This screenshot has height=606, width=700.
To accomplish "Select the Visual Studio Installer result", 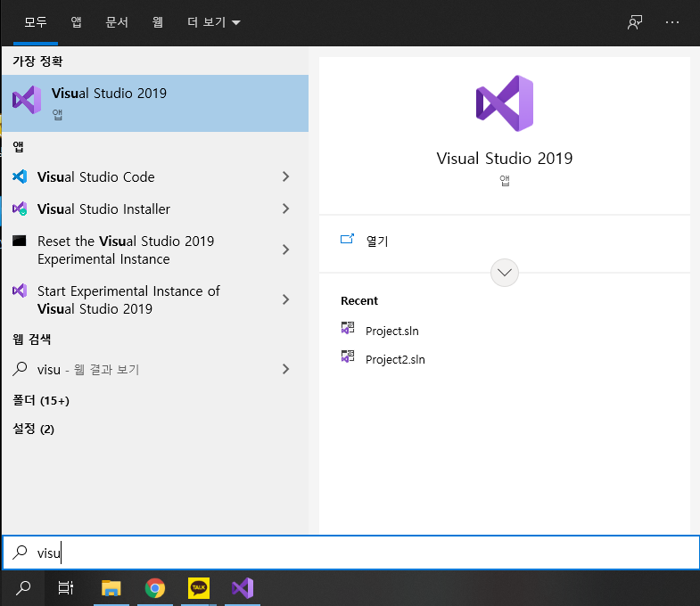I will [x=155, y=209].
